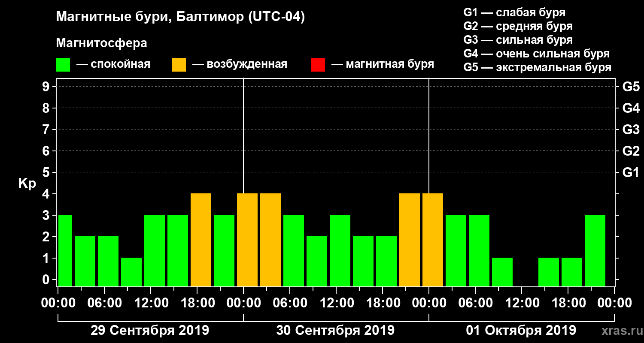Click the '— возбужденная' legend label
This screenshot has width=644, height=343.
click(x=240, y=65)
